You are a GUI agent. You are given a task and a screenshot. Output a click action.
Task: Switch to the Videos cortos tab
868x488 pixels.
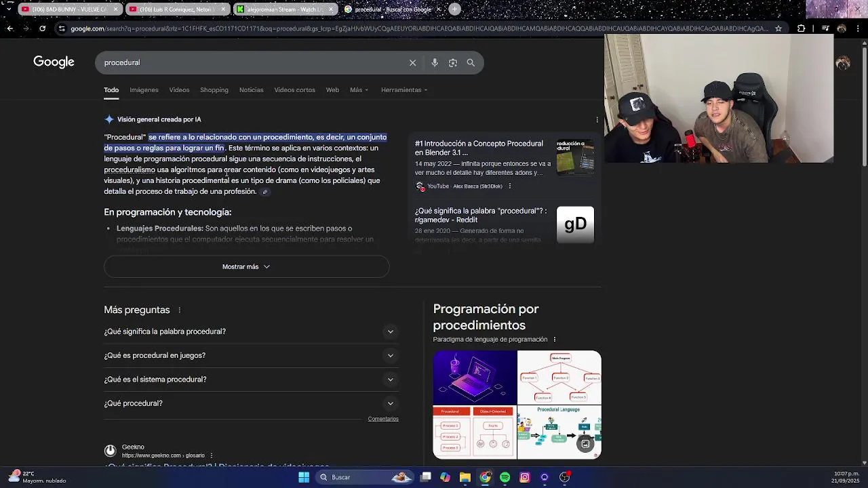pyautogui.click(x=294, y=90)
